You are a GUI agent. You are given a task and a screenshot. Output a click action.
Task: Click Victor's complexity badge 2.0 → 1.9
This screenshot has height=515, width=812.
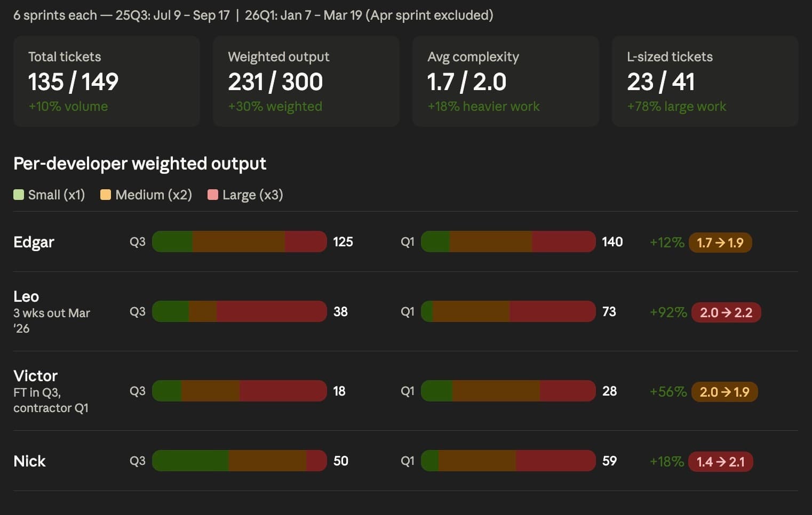tap(724, 392)
